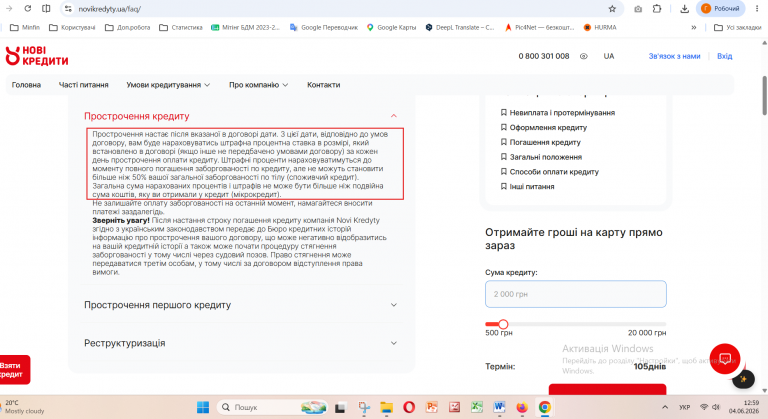Select the Невиплата і протермінування category

(557, 113)
